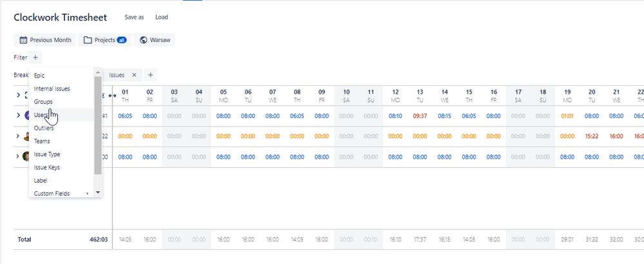
Task: Click Load
Action: (x=161, y=17)
